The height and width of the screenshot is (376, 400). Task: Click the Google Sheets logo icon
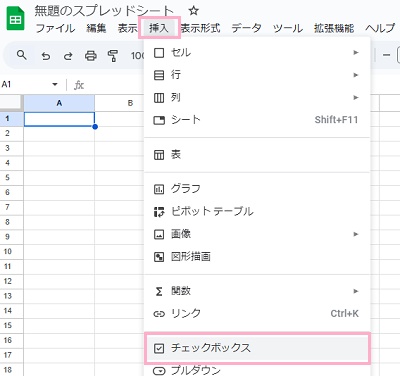pos(16,19)
